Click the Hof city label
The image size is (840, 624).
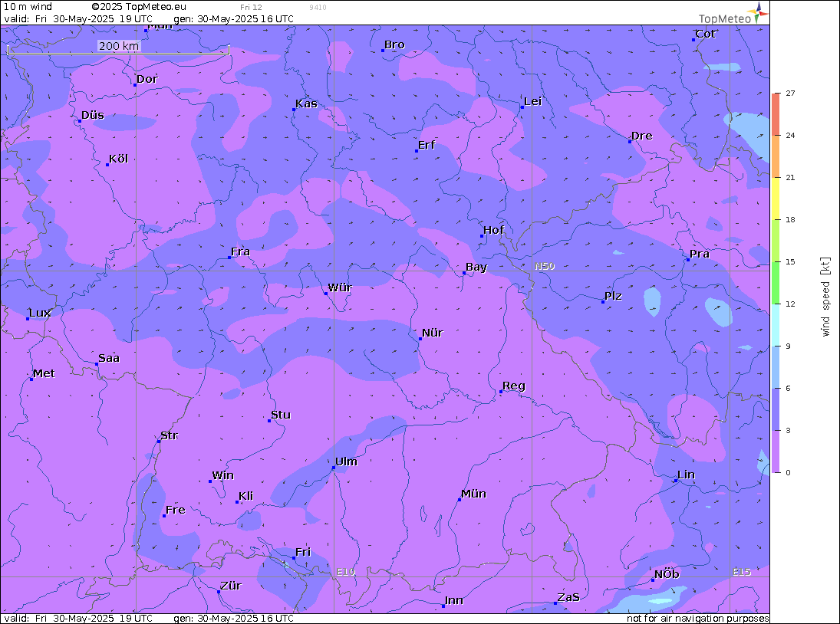pyautogui.click(x=493, y=230)
